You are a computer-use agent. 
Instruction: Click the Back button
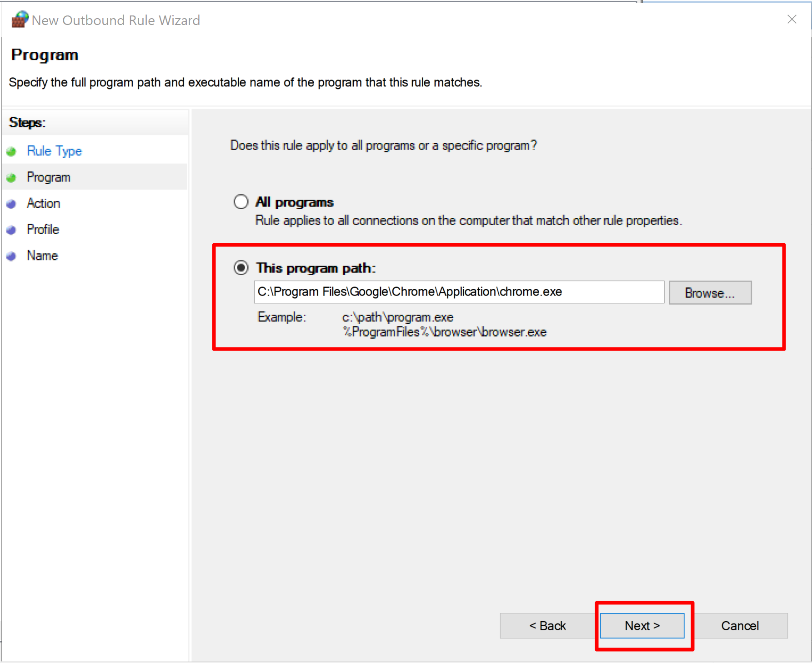coord(547,625)
